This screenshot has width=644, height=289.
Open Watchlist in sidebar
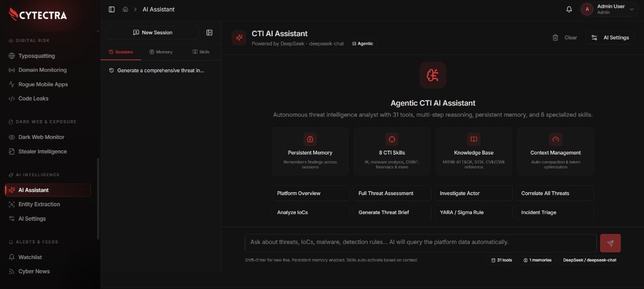click(48, 257)
